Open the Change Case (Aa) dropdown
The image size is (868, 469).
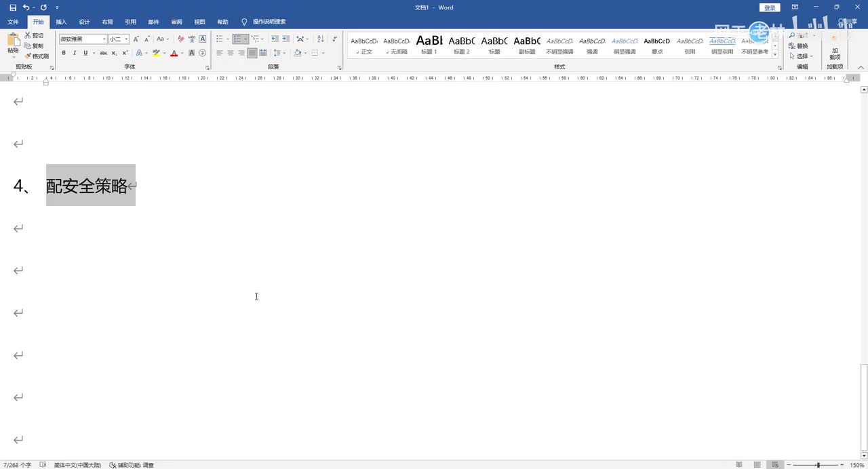tap(163, 39)
